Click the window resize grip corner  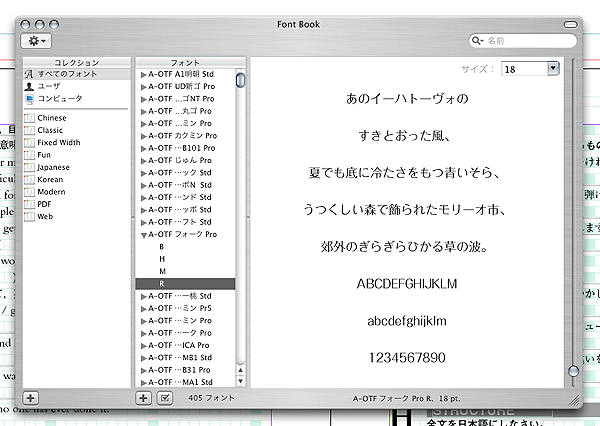click(574, 400)
